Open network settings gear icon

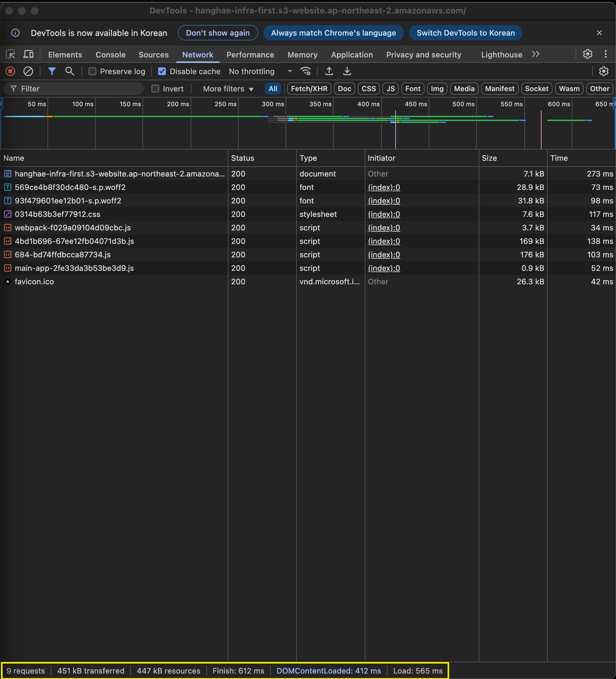coord(603,72)
